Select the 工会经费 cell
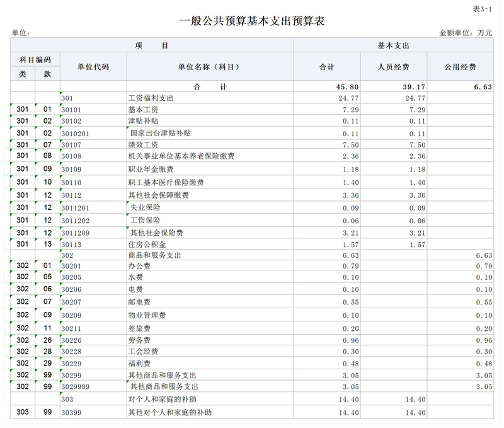The width and height of the screenshot is (504, 428). pyautogui.click(x=142, y=352)
